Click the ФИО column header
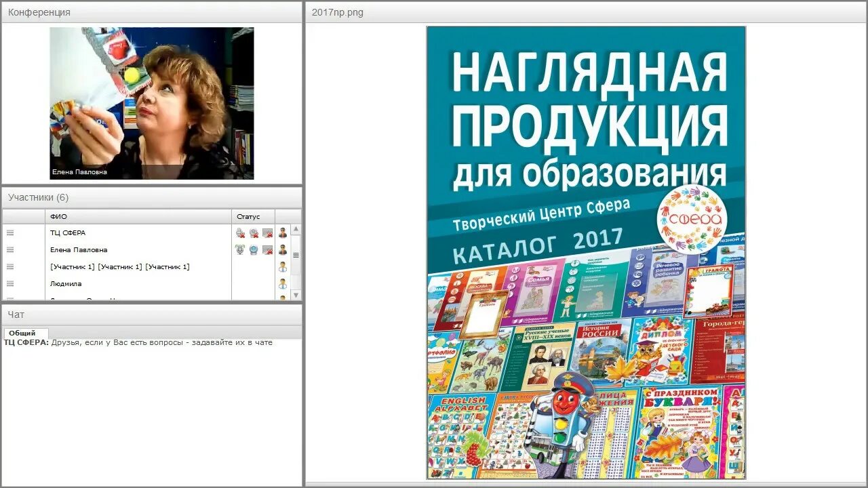Screen dimensions: 868x488 coord(138,216)
